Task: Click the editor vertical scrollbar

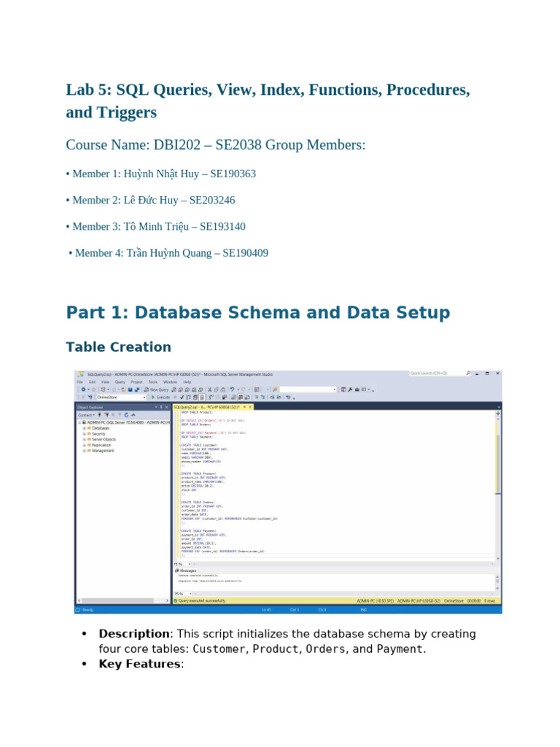Action: 498,486
